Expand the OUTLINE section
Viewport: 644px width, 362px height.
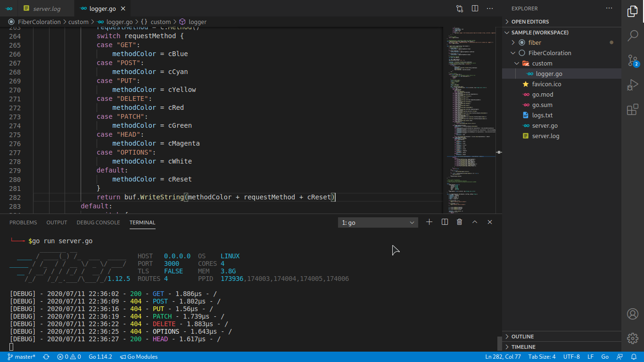[523, 336]
